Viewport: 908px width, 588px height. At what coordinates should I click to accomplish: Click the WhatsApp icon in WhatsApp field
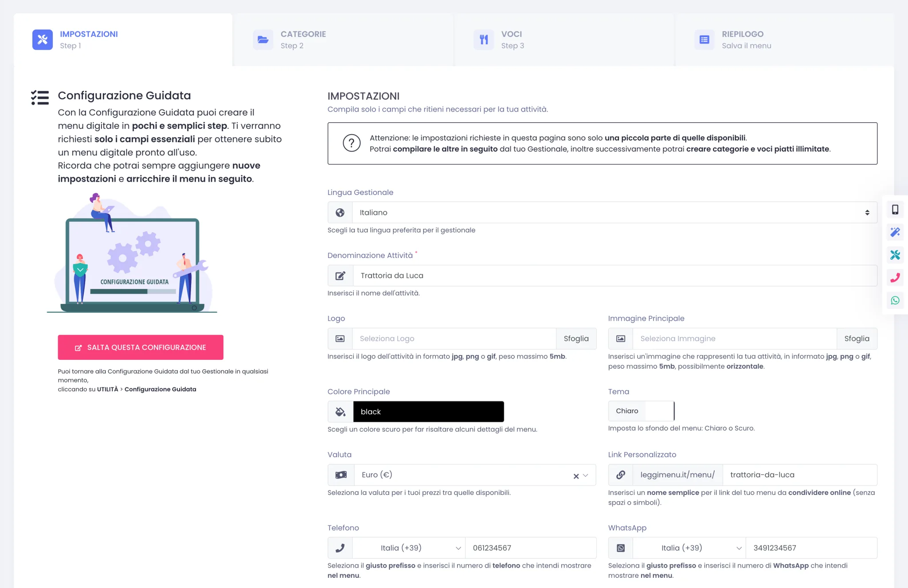pyautogui.click(x=621, y=548)
